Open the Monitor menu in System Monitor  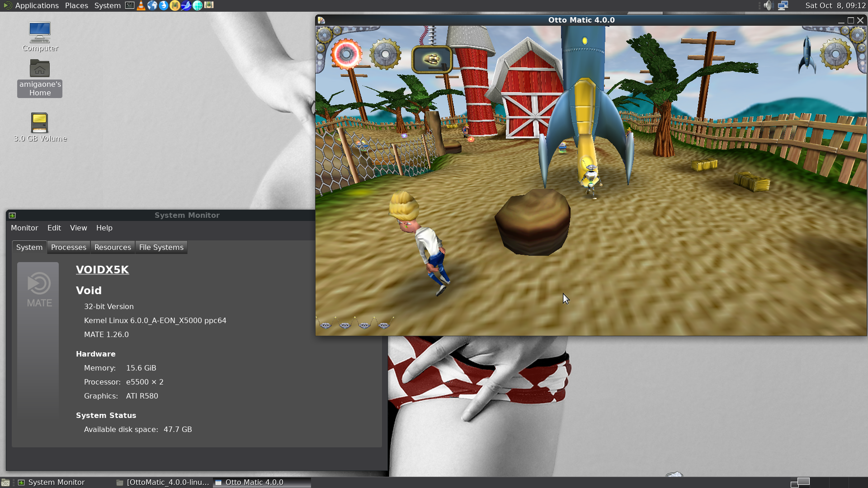click(x=24, y=228)
